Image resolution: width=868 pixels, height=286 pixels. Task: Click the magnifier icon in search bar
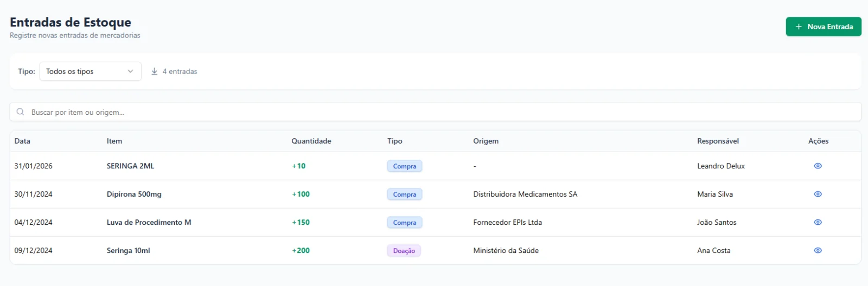(x=21, y=112)
